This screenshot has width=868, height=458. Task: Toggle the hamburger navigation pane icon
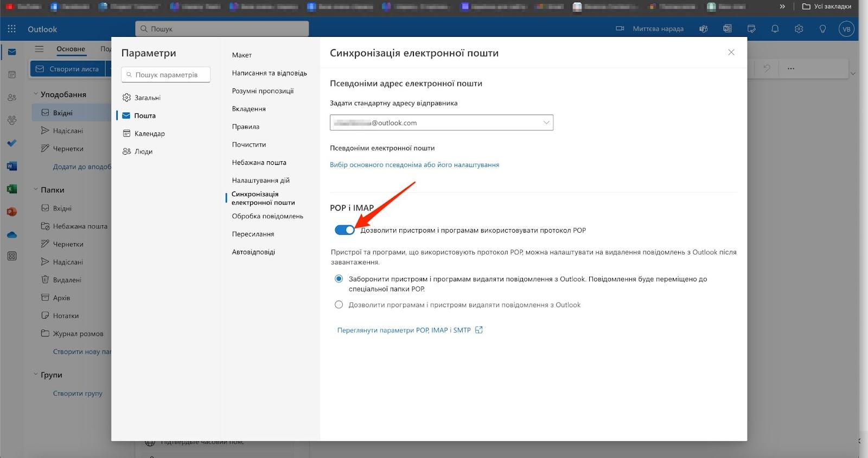pos(39,49)
